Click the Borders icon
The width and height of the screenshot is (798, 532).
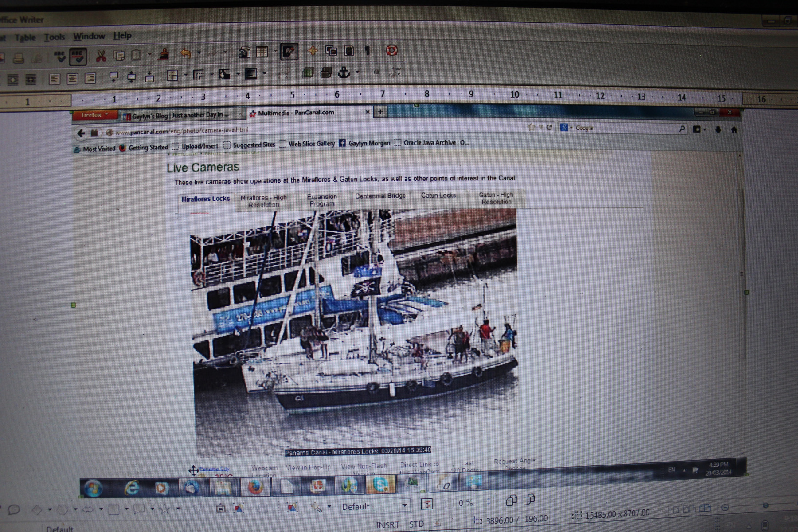pos(172,75)
